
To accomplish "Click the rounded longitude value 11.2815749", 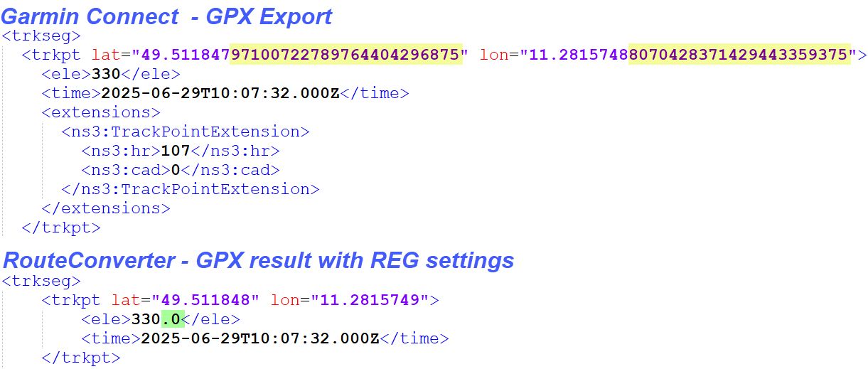I will click(370, 300).
